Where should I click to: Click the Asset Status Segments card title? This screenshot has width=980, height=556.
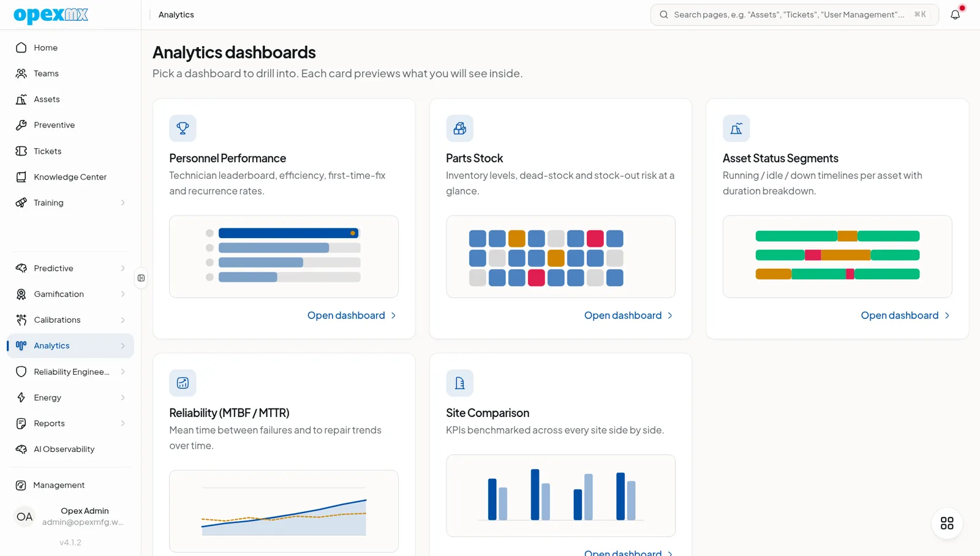coord(780,159)
